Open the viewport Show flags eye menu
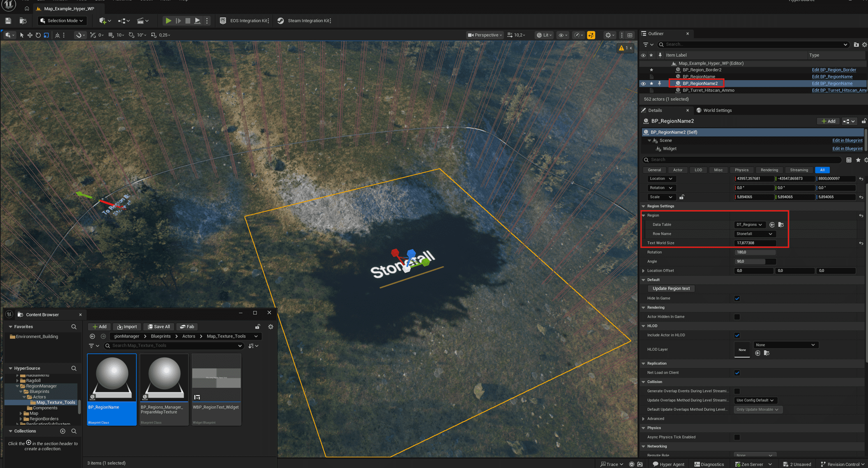The height and width of the screenshot is (468, 868). (563, 35)
